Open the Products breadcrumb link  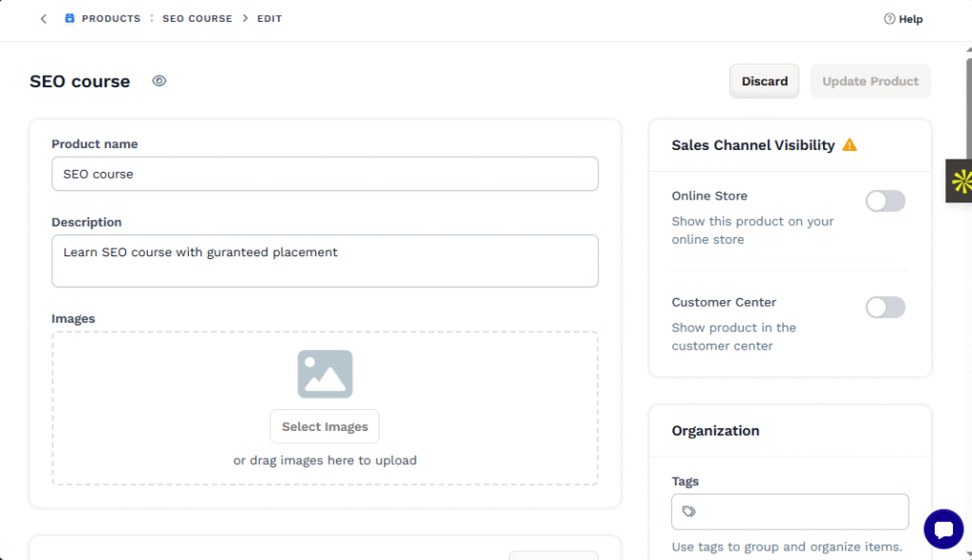111,19
